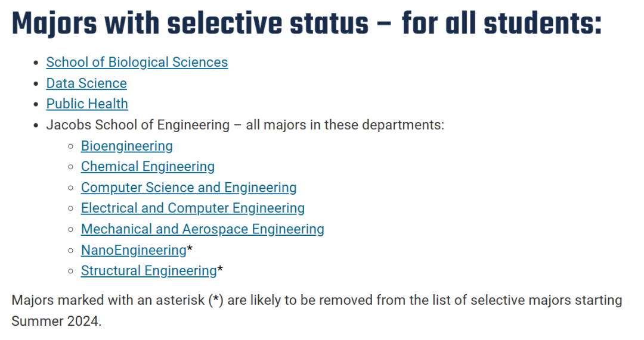Click the asterisk after Structural Engineering
This screenshot has width=644, height=340.
219,269
